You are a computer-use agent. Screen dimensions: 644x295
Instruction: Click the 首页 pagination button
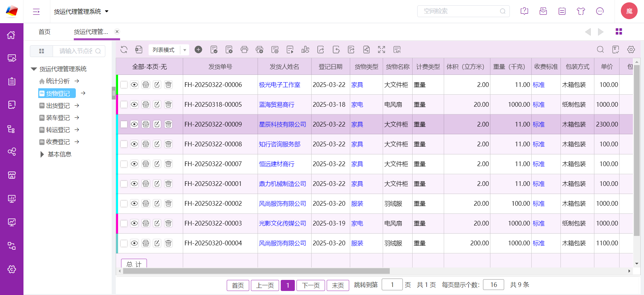[238, 285]
